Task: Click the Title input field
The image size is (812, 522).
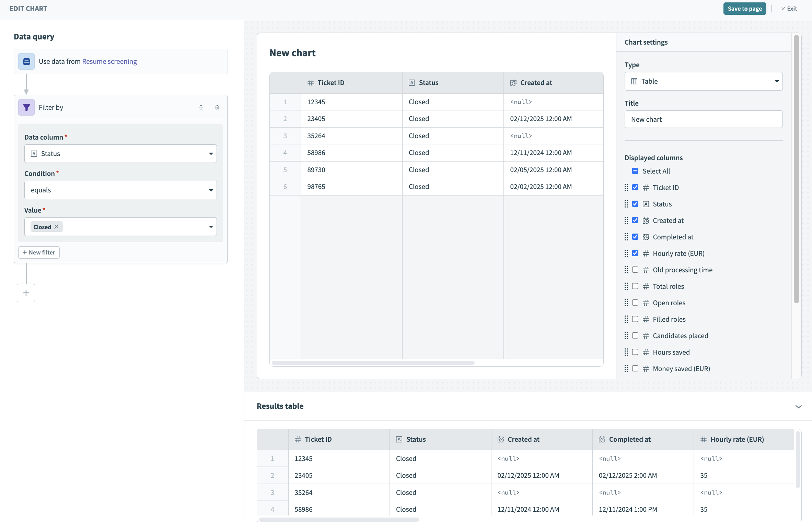Action: coord(703,119)
